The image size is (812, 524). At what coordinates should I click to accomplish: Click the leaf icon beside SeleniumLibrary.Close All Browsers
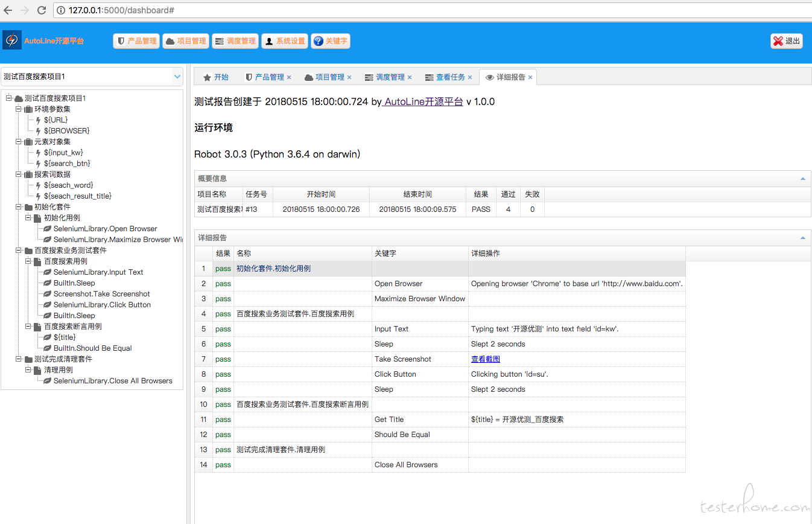[x=47, y=381]
